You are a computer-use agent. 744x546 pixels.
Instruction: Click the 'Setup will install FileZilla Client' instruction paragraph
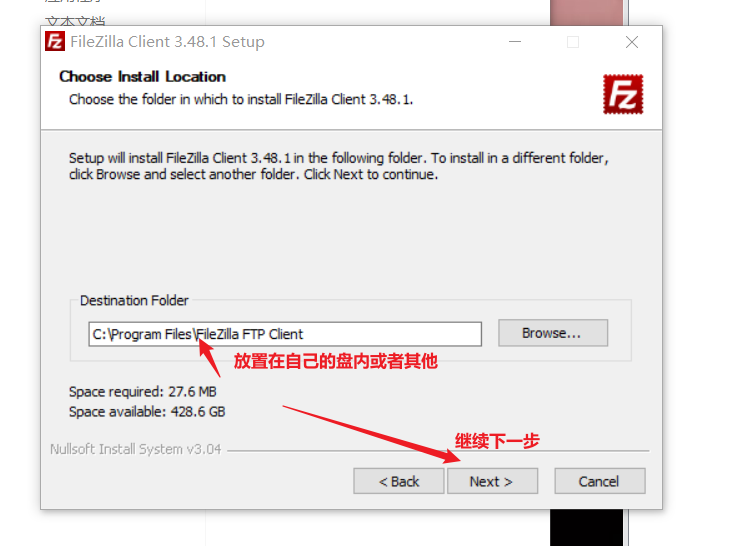click(339, 166)
